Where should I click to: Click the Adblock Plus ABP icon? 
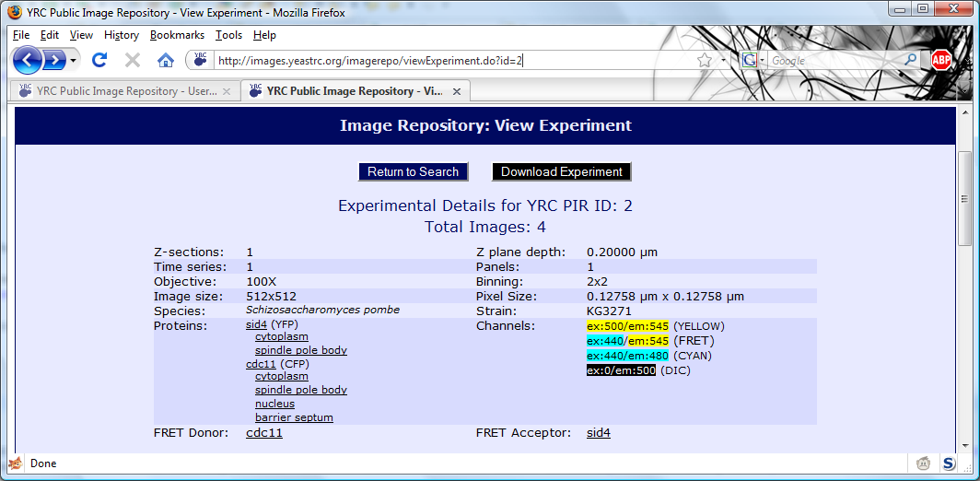coord(940,61)
